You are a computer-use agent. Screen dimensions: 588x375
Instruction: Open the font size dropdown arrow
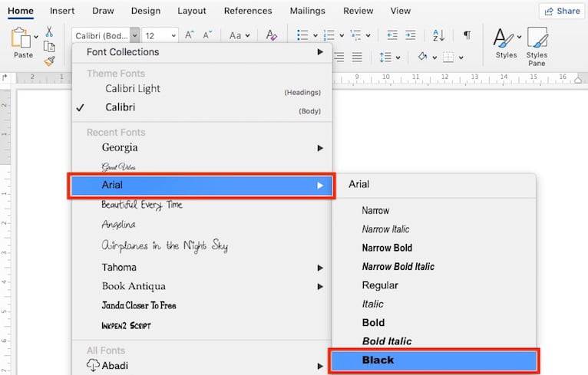click(x=173, y=35)
